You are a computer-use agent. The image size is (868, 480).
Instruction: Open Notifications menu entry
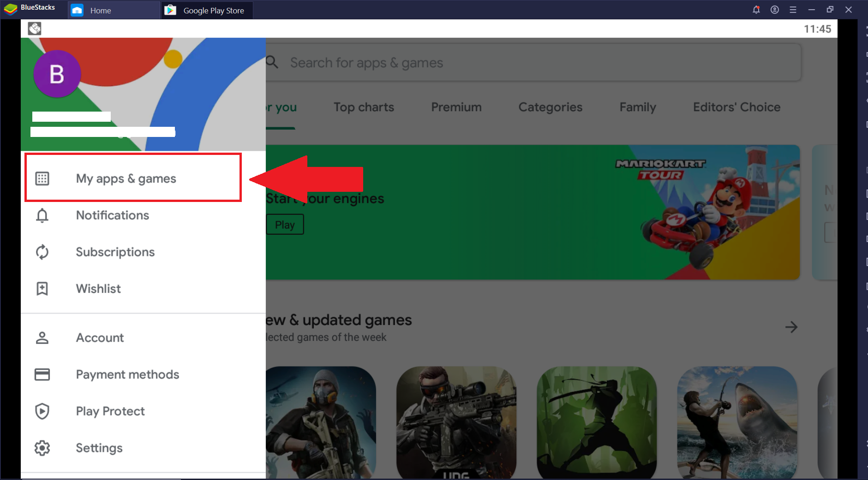[143, 215]
